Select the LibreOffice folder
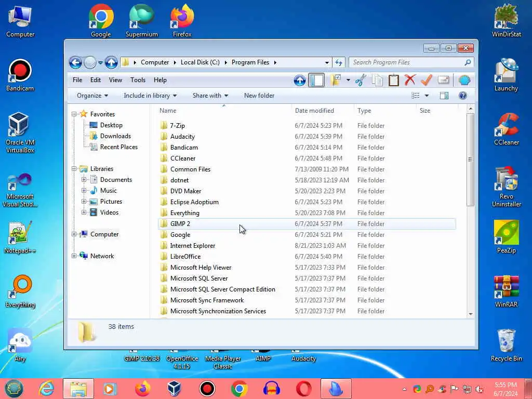 [307, 257]
